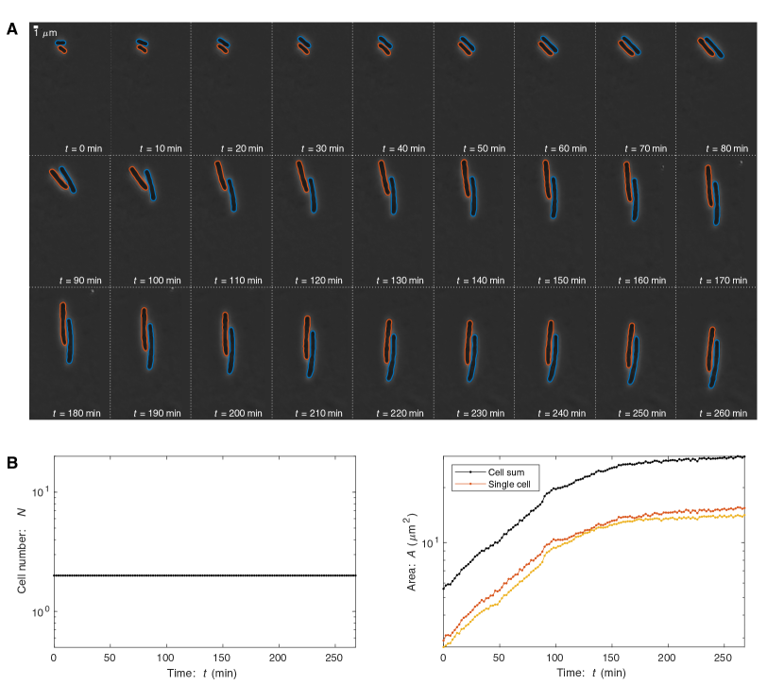Click the dotted data line in cell number plot
The height and width of the screenshot is (685, 784).
pos(204,575)
